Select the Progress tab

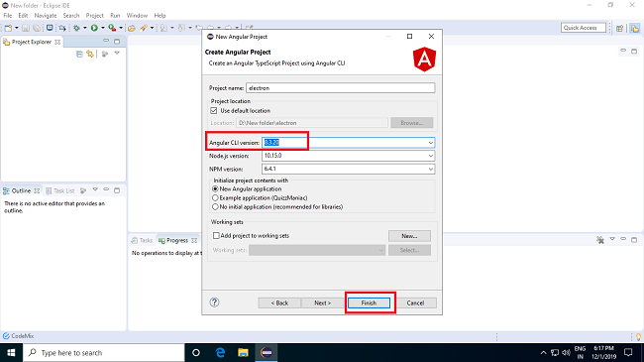(177, 240)
